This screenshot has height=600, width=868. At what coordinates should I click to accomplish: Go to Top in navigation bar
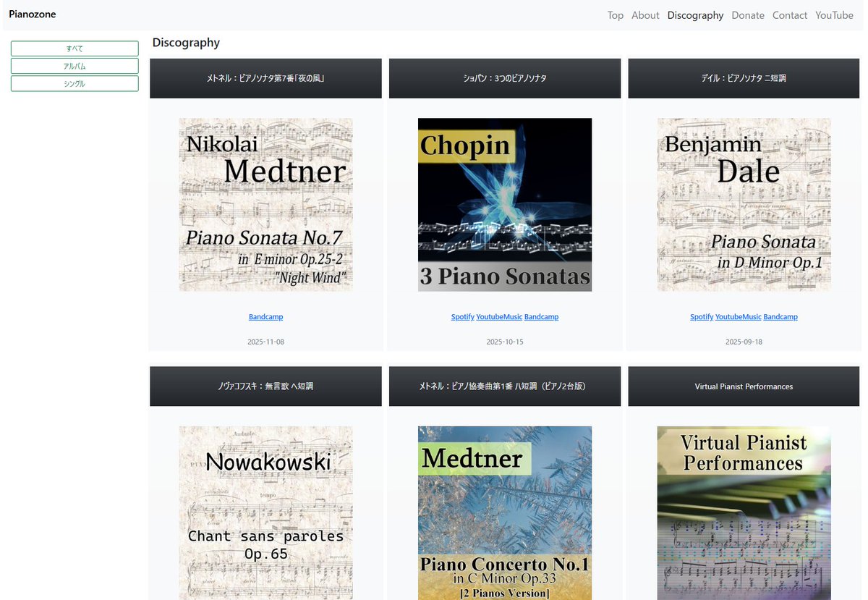(x=616, y=15)
